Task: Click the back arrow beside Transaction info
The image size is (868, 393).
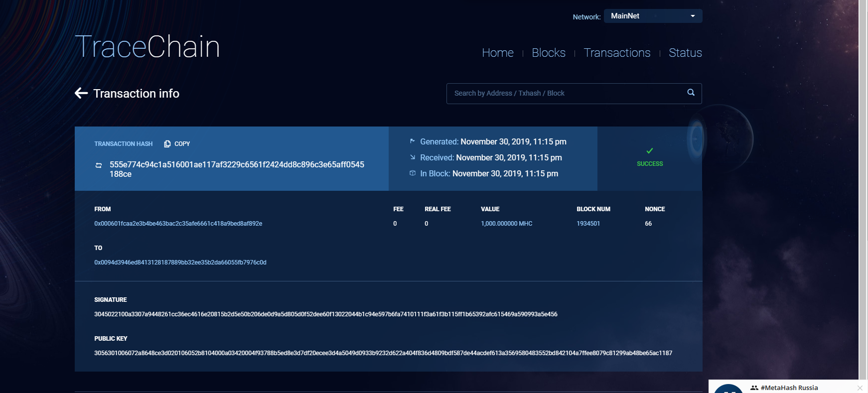Action: pos(81,93)
